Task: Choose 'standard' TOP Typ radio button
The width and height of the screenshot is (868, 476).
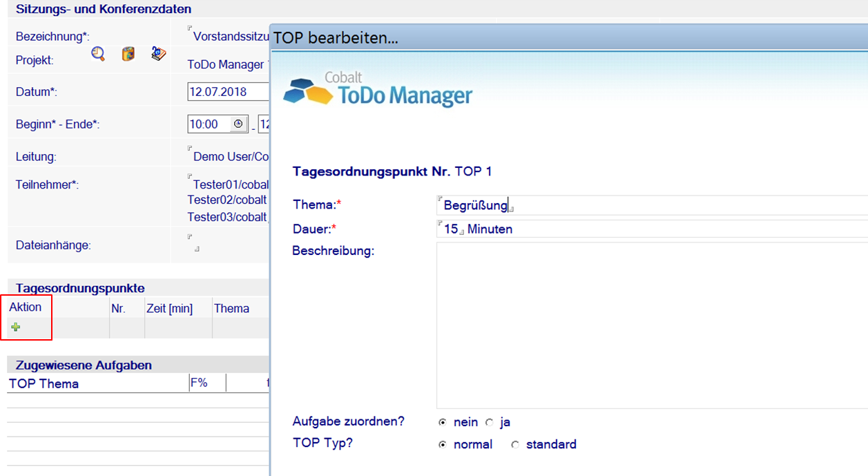Action: click(x=515, y=445)
